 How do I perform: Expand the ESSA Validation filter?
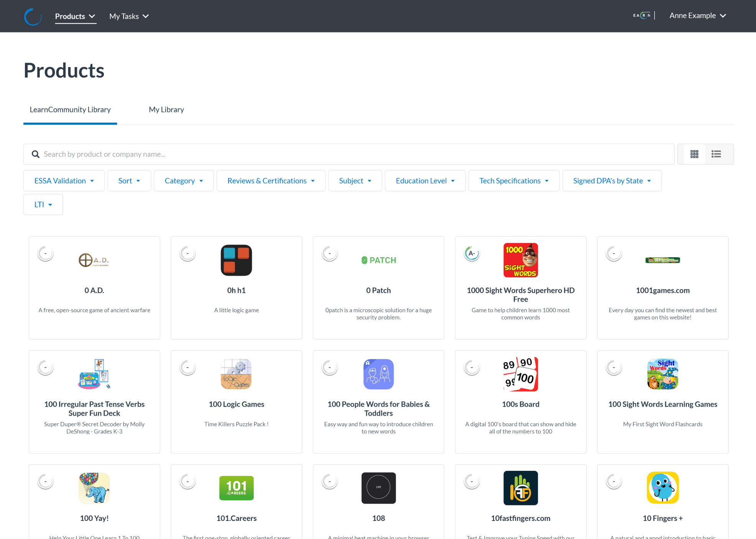click(x=64, y=181)
